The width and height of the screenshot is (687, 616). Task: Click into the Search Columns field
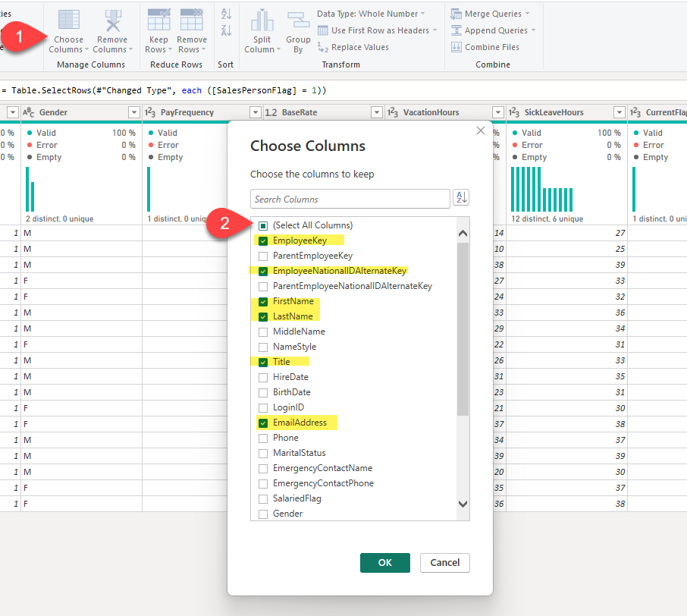coord(350,199)
